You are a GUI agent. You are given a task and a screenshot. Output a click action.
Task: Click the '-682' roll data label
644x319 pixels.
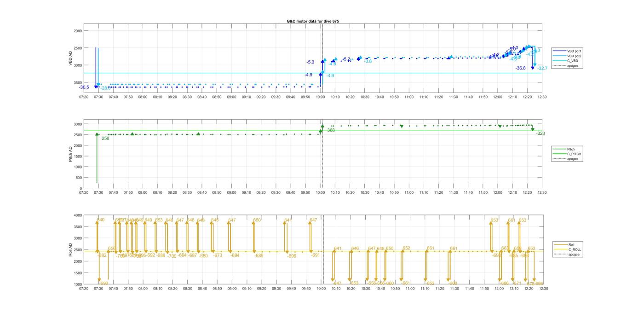tap(102, 255)
